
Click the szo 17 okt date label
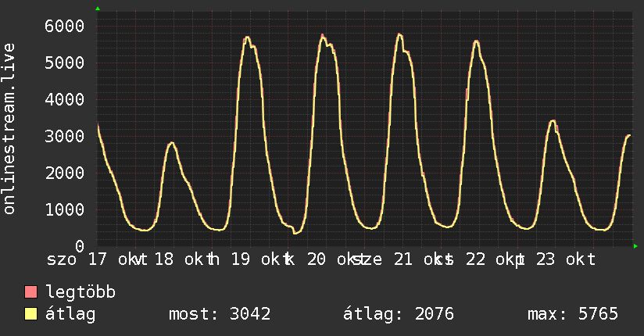(x=91, y=259)
